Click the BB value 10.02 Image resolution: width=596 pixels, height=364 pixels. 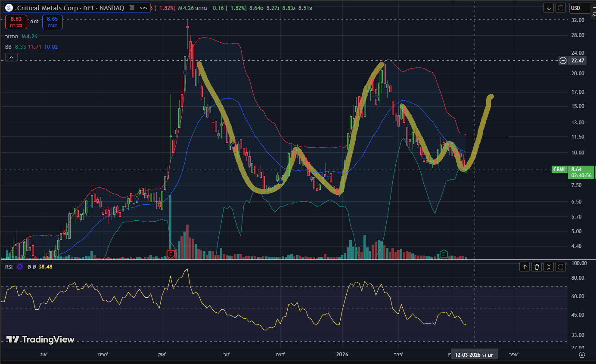pyautogui.click(x=51, y=46)
